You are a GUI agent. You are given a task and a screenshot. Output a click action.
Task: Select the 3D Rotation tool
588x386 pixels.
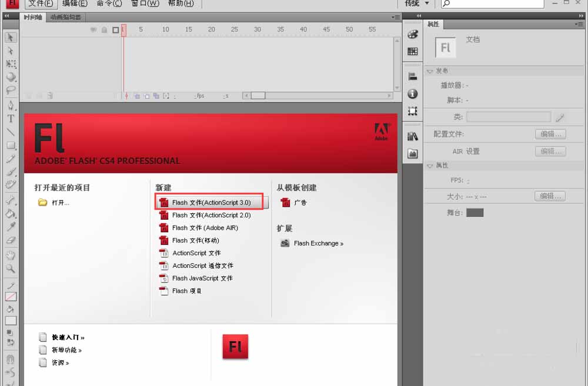pyautogui.click(x=11, y=77)
